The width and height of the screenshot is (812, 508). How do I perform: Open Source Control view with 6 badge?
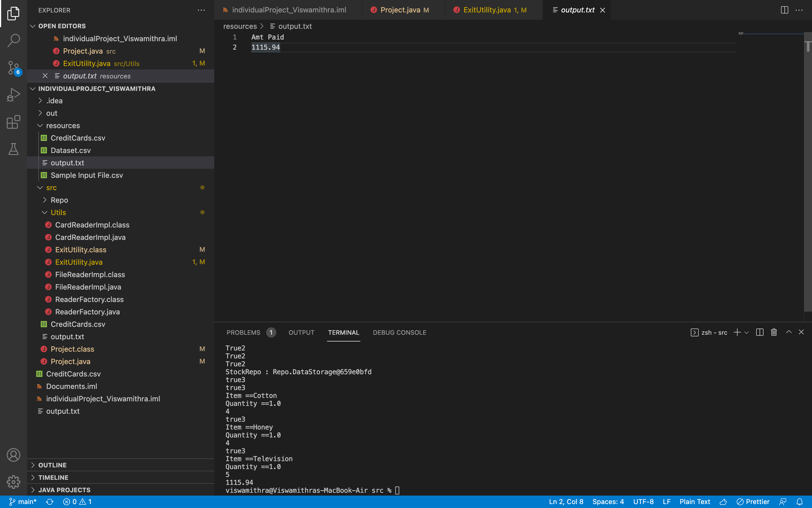14,68
